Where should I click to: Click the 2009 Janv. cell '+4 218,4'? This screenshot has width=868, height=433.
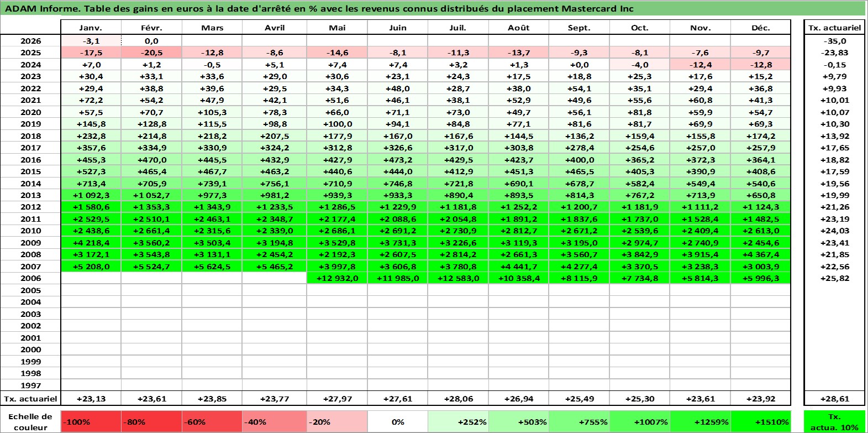[91, 243]
